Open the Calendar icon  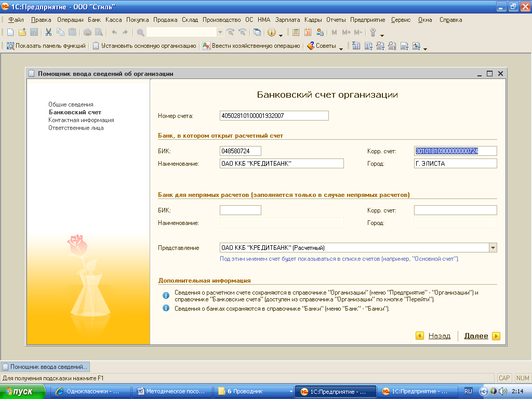click(x=308, y=32)
